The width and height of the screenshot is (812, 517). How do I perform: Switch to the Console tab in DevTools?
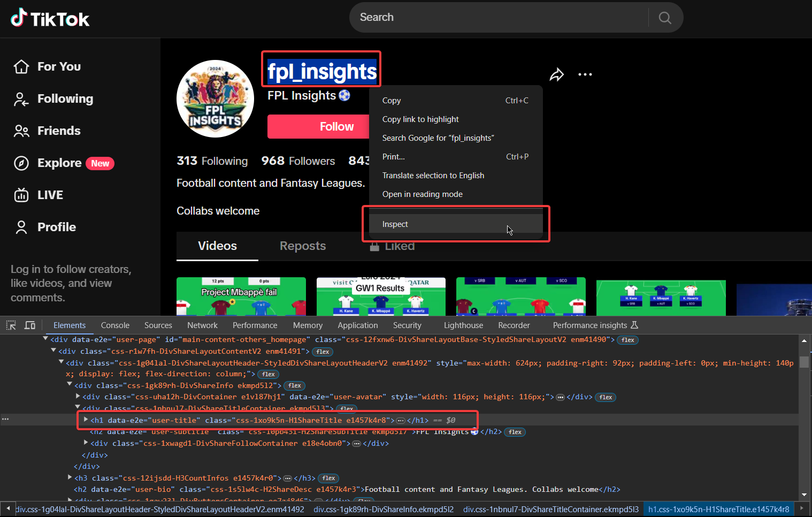click(x=115, y=325)
